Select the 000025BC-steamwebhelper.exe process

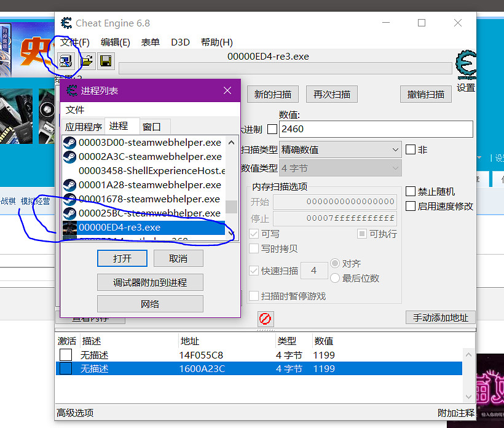tap(149, 213)
